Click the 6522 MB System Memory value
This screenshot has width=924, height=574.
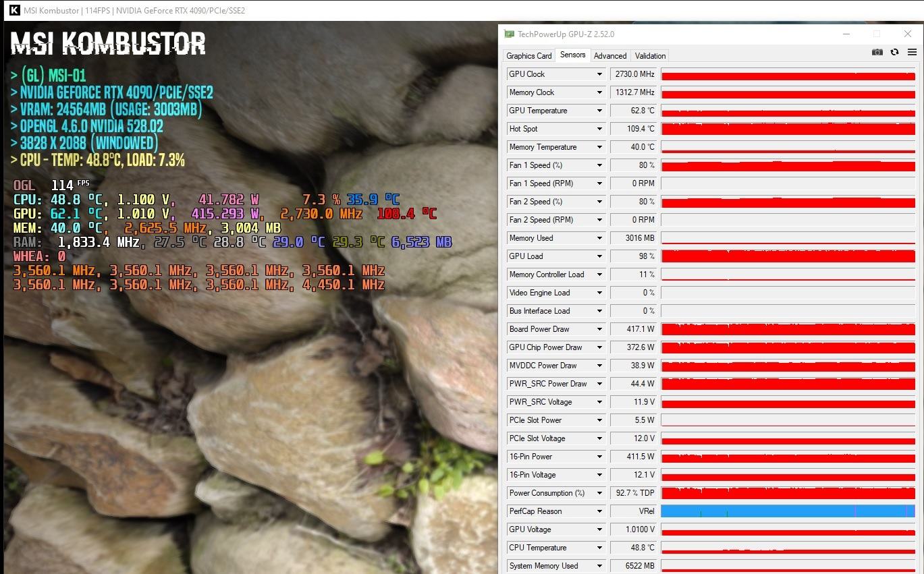click(633, 566)
